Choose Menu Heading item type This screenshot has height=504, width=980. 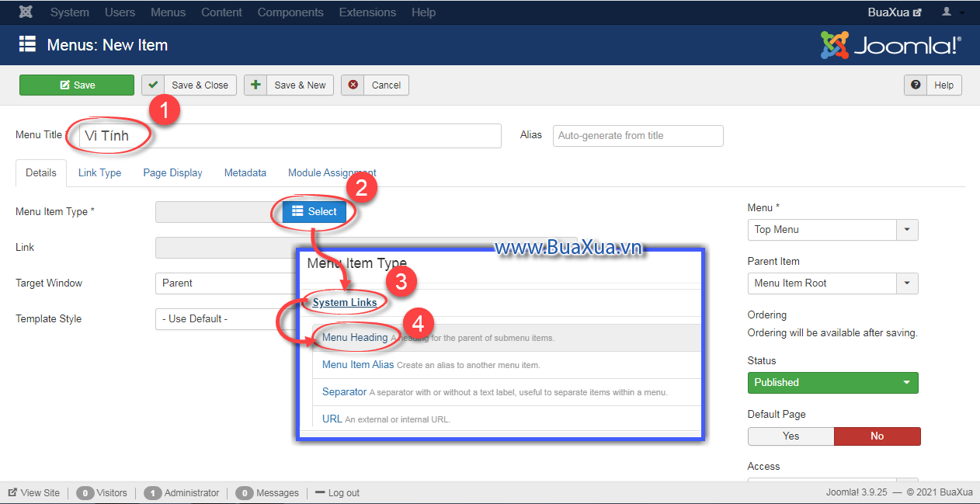click(x=355, y=338)
